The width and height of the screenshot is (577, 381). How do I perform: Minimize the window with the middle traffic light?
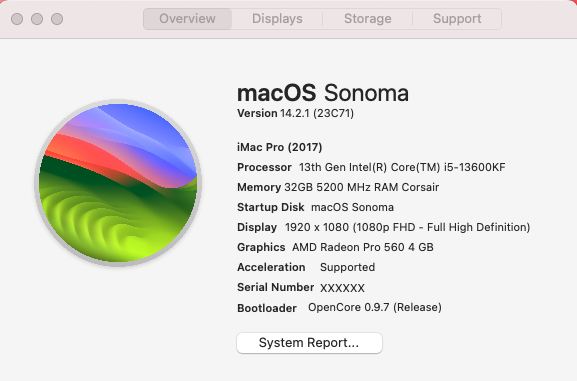point(37,19)
